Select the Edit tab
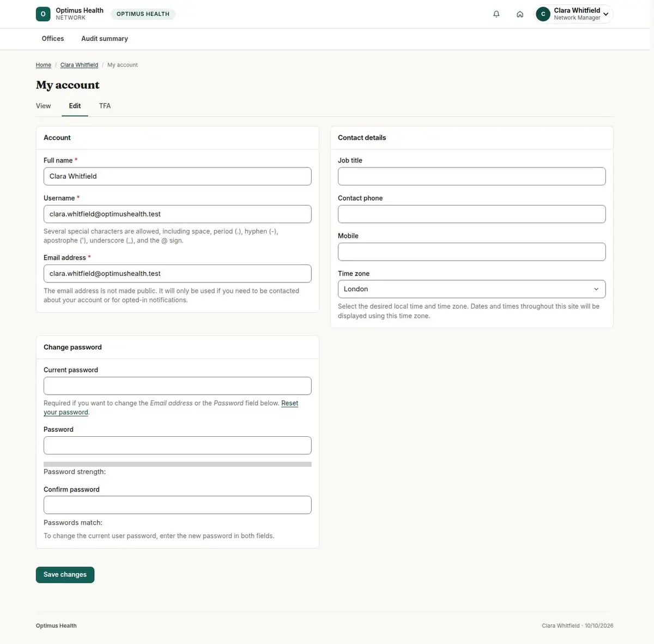The width and height of the screenshot is (654, 644). pyautogui.click(x=75, y=106)
